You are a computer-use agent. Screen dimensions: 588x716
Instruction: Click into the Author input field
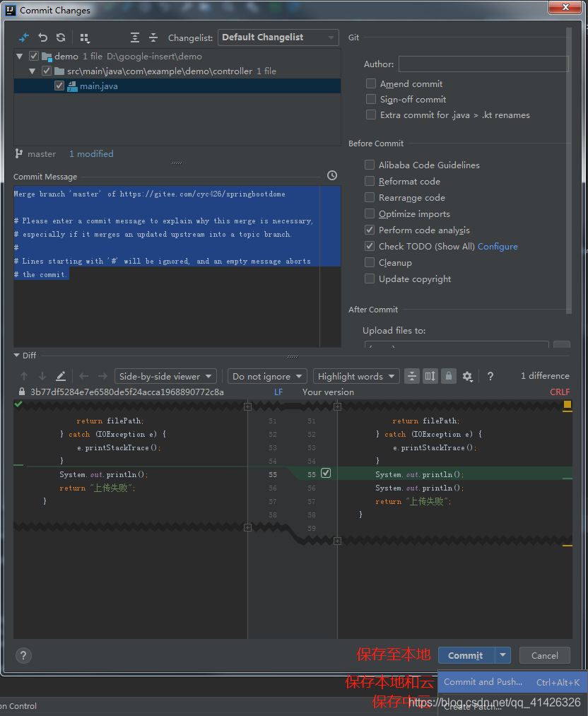483,64
